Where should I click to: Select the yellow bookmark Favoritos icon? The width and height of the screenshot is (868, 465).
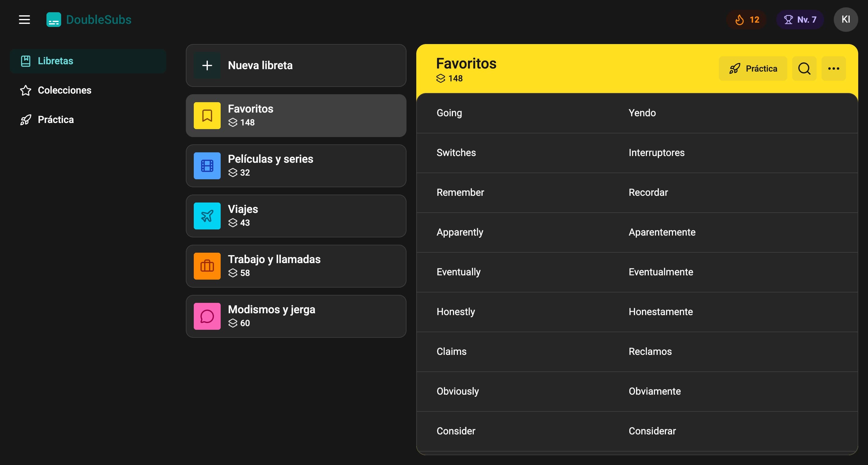tap(207, 116)
